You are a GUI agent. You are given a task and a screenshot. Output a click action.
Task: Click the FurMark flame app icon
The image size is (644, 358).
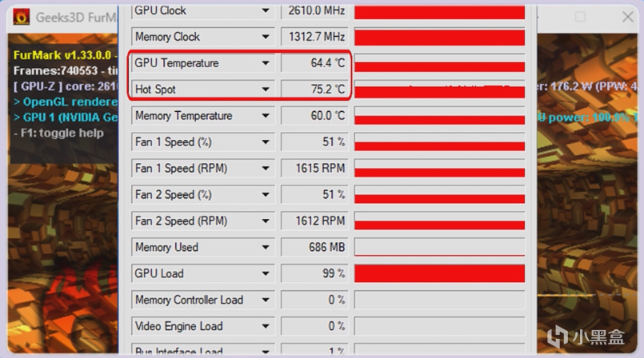pyautogui.click(x=21, y=17)
